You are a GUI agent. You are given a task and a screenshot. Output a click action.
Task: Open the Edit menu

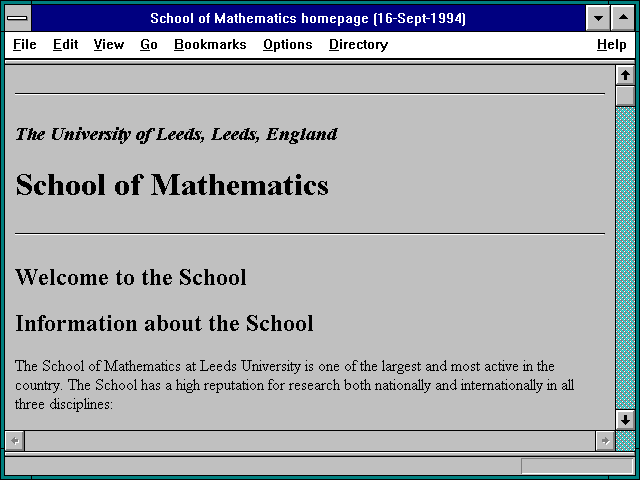click(65, 44)
